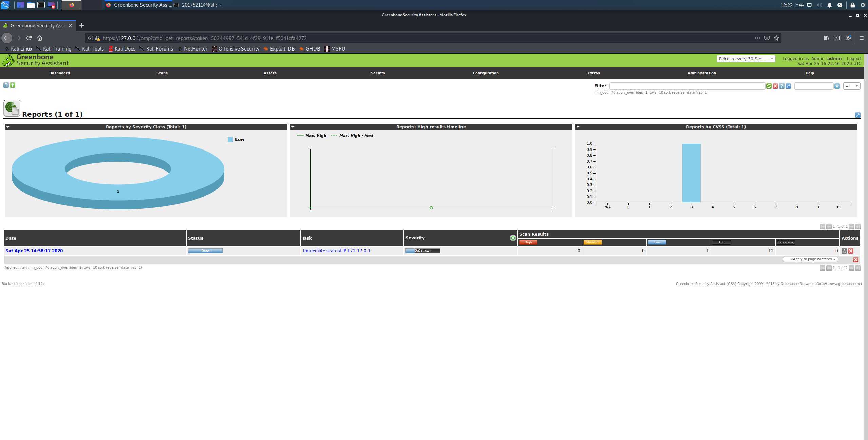868x440 pixels.
Task: Sort by High results column label
Action: coord(528,242)
